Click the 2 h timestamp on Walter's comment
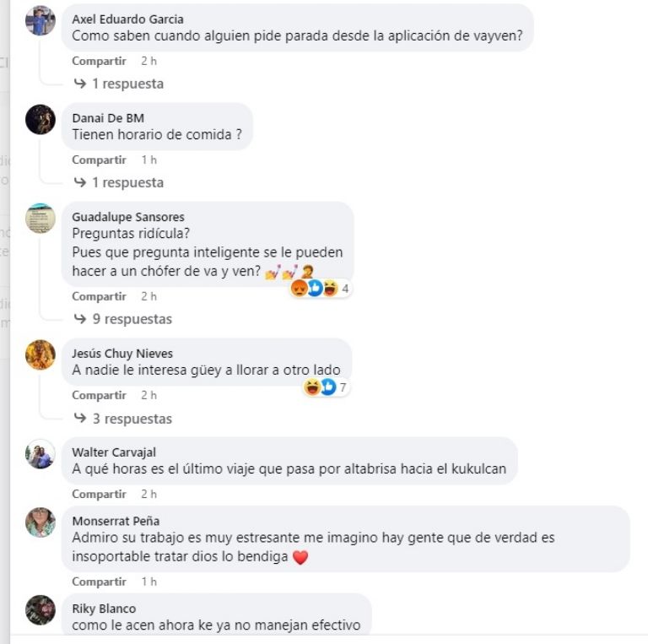Image resolution: width=648 pixels, height=644 pixels. point(148,494)
